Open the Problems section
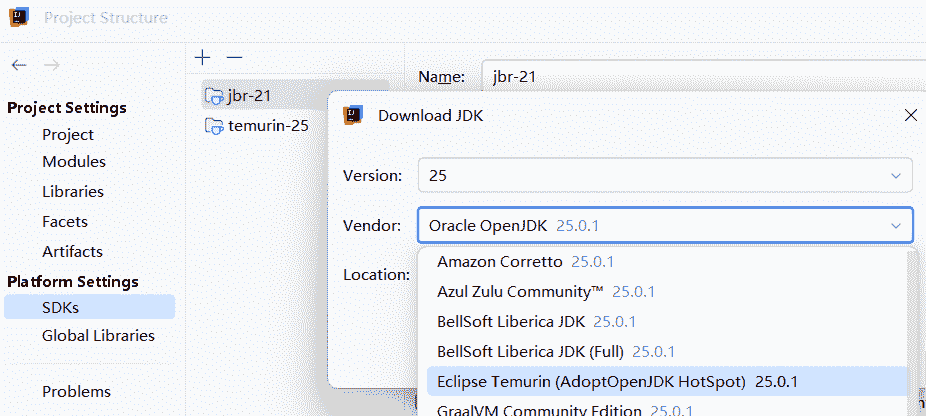The image size is (926, 416). point(76,392)
